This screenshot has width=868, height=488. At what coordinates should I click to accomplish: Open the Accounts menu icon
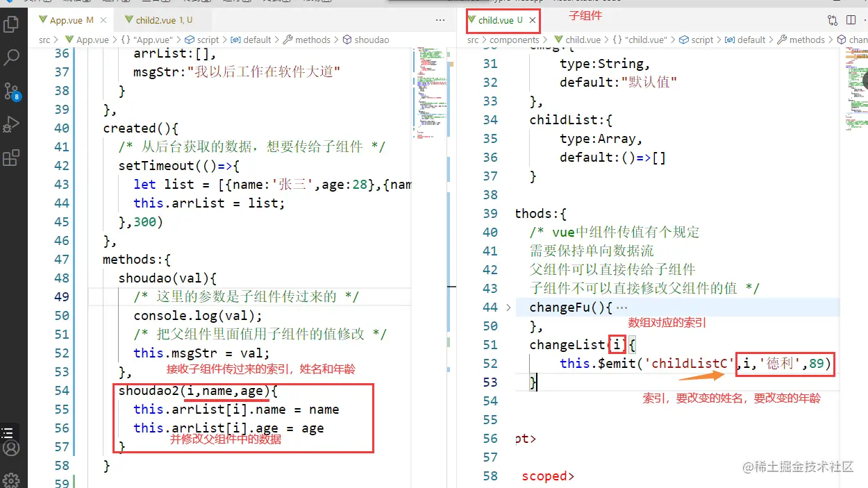click(11, 448)
